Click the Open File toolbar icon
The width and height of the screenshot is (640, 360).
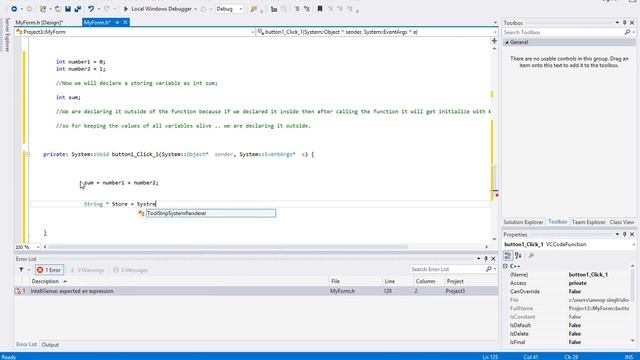(58, 9)
